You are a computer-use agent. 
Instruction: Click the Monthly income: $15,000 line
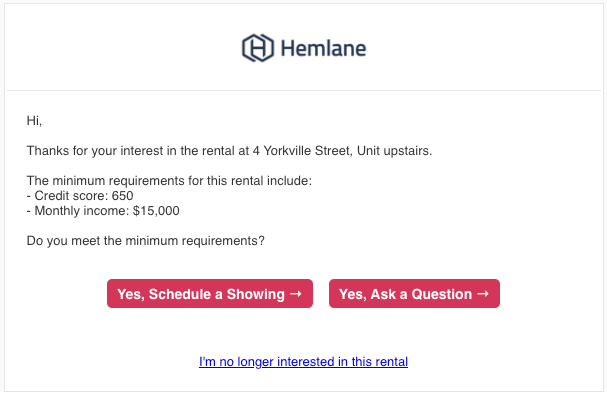tap(103, 211)
